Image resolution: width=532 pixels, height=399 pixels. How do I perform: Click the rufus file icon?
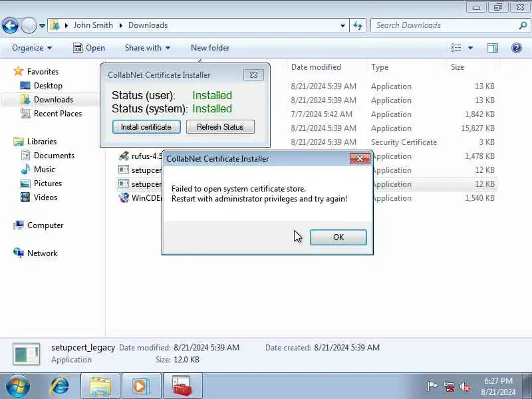click(x=124, y=156)
